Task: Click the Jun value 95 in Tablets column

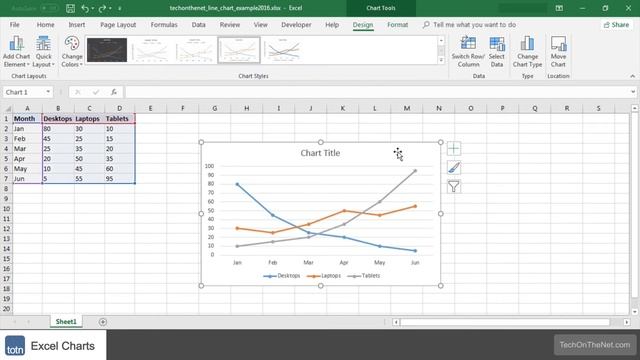Action: 119,179
